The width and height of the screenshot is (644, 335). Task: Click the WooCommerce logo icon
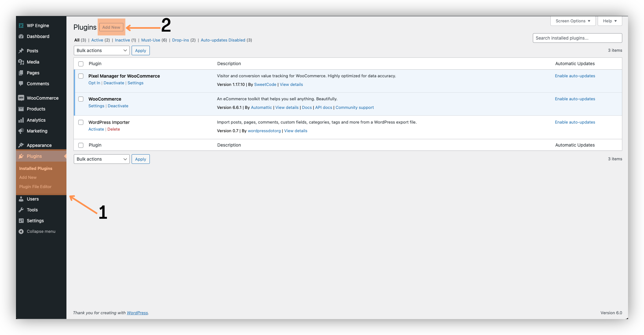point(21,98)
